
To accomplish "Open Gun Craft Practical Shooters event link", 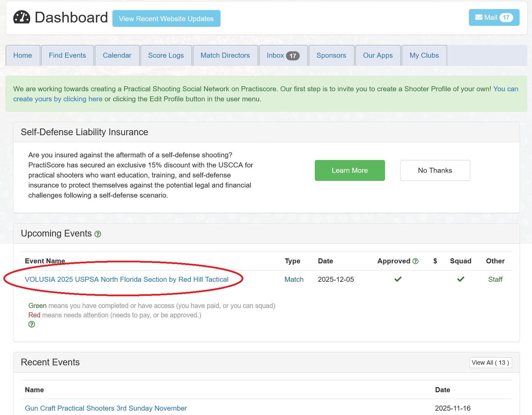I will [106, 408].
